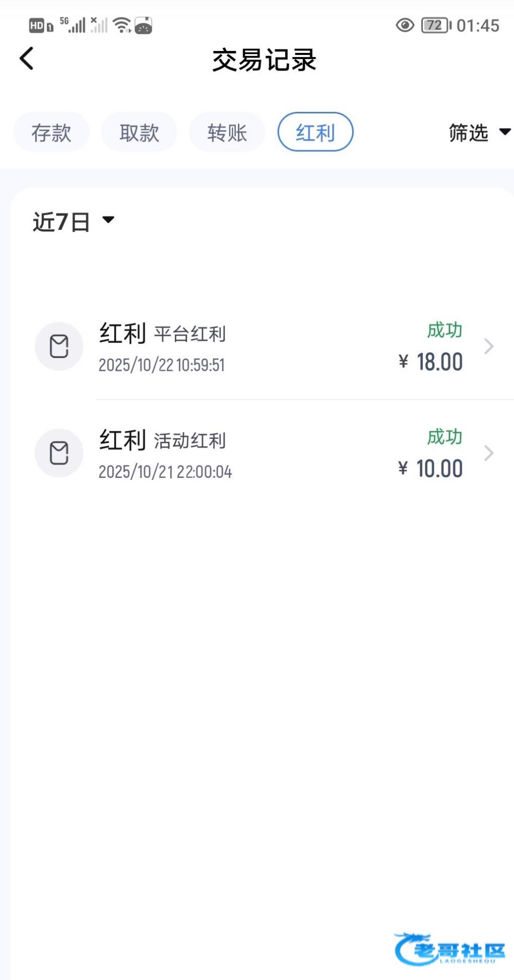Screen dimensions: 514x980
Task: Switch to the 取款 tab
Action: click(139, 133)
